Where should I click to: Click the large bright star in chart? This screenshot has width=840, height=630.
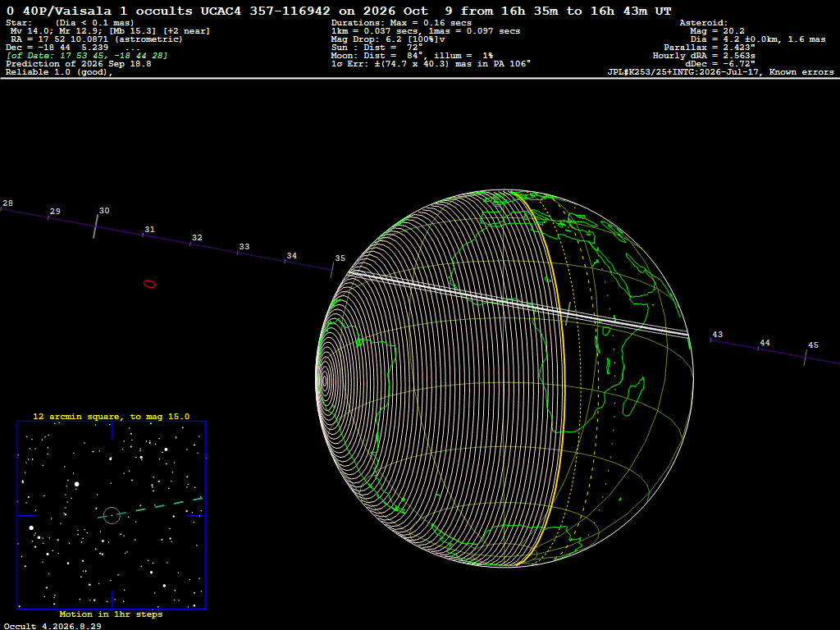tap(76, 484)
